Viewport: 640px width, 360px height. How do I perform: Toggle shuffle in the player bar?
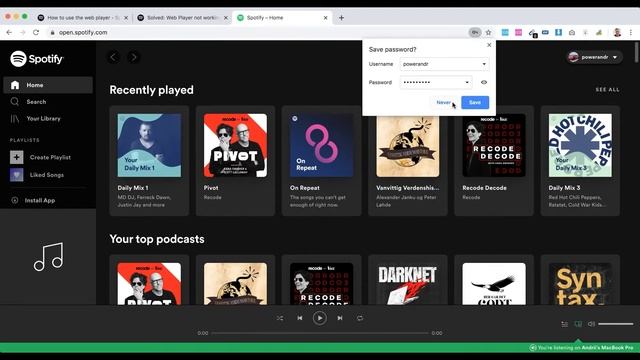tap(280, 318)
